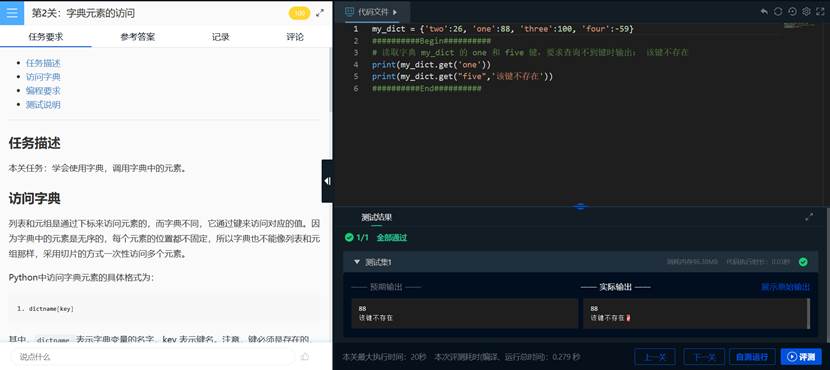The height and width of the screenshot is (370, 830).
Task: Click the undo arrow icon above the editor
Action: click(764, 12)
